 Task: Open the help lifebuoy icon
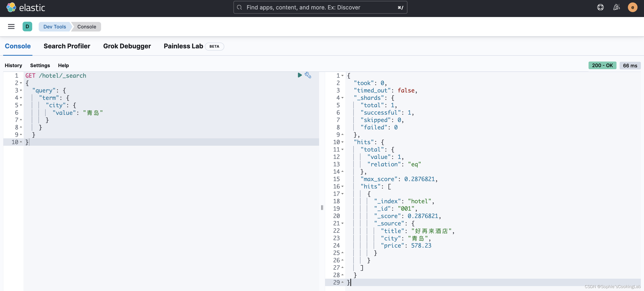[600, 7]
